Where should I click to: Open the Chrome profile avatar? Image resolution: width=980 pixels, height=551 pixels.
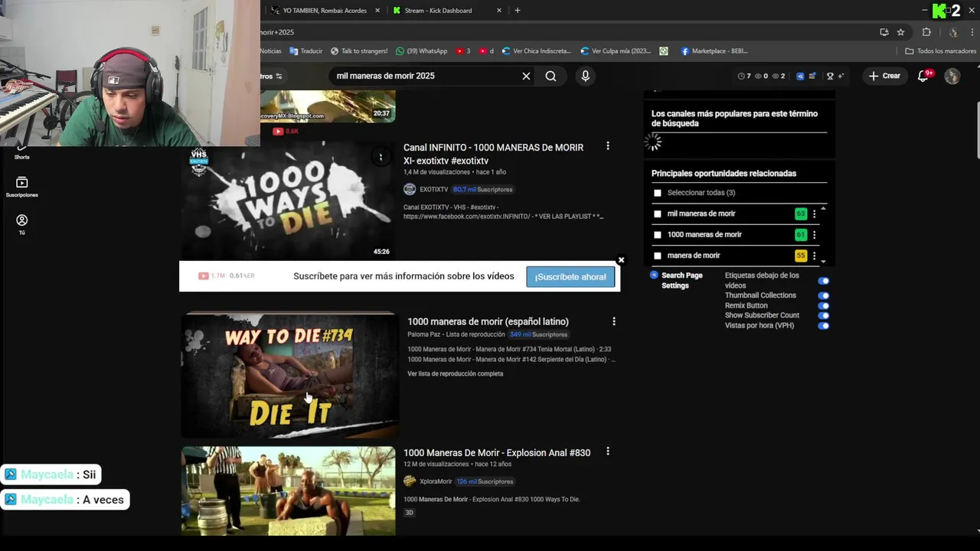tap(953, 32)
